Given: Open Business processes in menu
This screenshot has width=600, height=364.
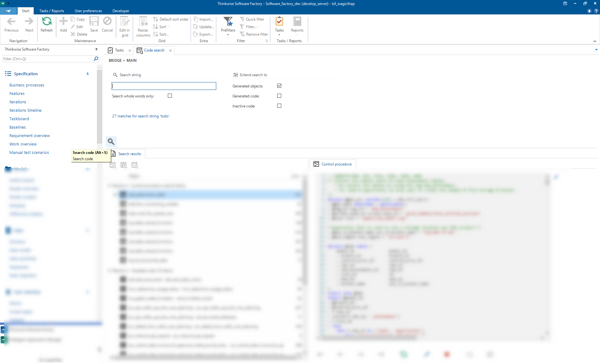Looking at the screenshot, I should coord(27,85).
